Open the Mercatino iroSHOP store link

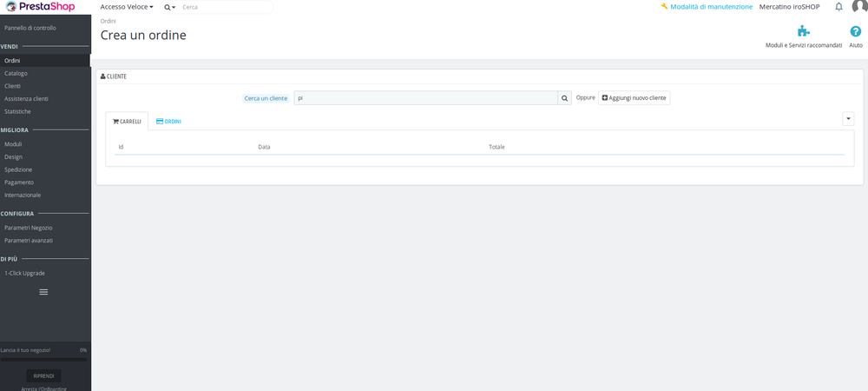789,7
